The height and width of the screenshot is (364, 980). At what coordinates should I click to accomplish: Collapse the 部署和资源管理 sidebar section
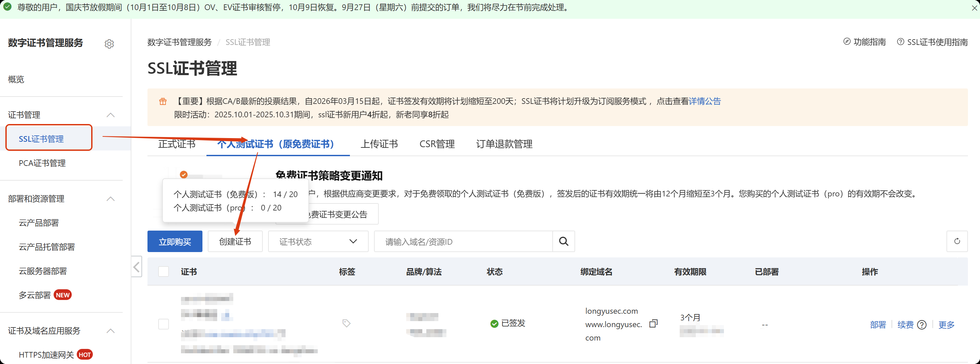(110, 198)
